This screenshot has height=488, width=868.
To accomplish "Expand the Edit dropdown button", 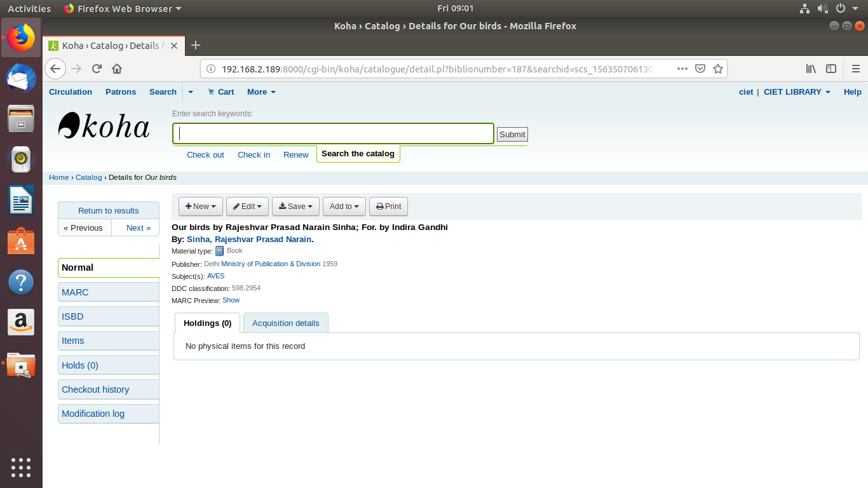I will coord(247,207).
